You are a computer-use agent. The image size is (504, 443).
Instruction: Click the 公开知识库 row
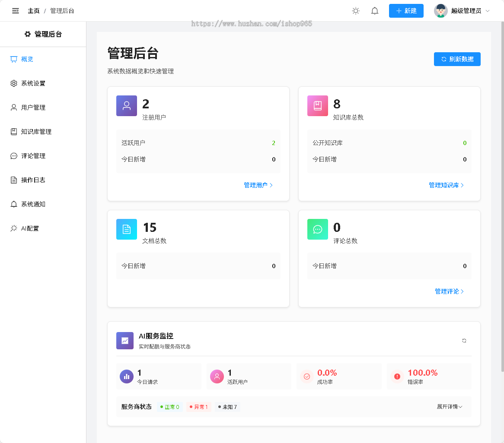click(x=389, y=143)
